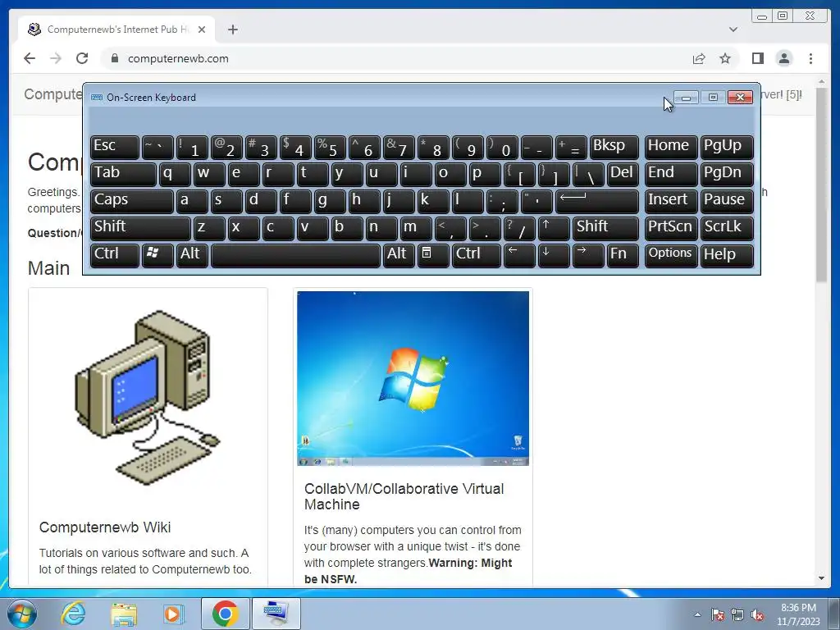Click the left arrow key
Image resolution: width=840 pixels, height=630 pixels.
[519, 255]
